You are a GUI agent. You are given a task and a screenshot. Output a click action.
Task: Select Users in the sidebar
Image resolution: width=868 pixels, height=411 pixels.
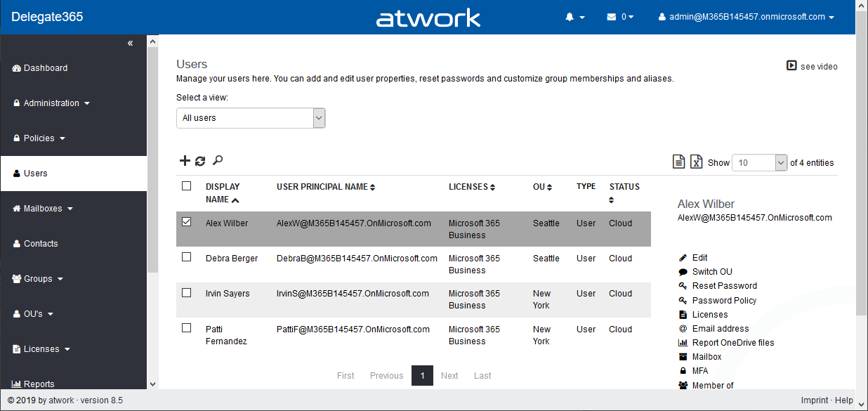(74, 174)
